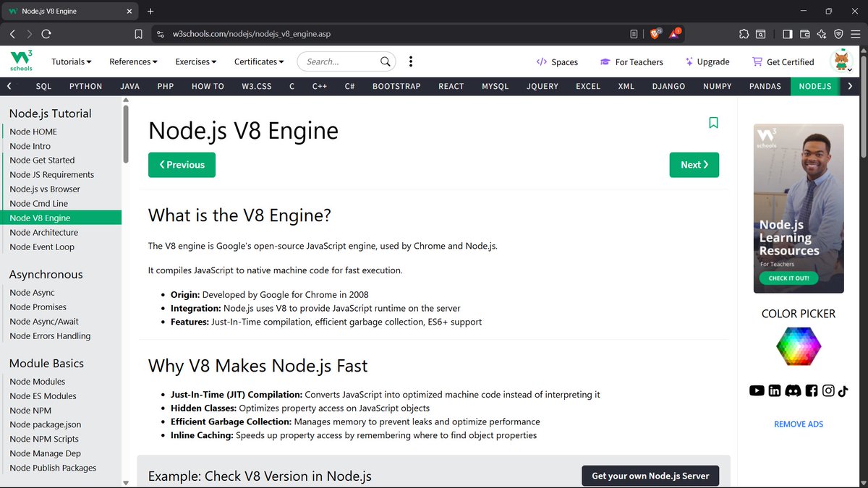The height and width of the screenshot is (488, 868).
Task: Click the search magnifier icon
Action: (386, 61)
